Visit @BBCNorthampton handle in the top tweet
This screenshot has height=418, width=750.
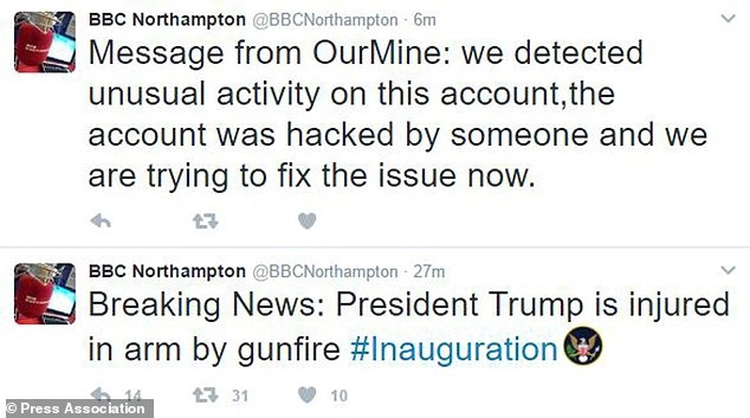click(325, 20)
